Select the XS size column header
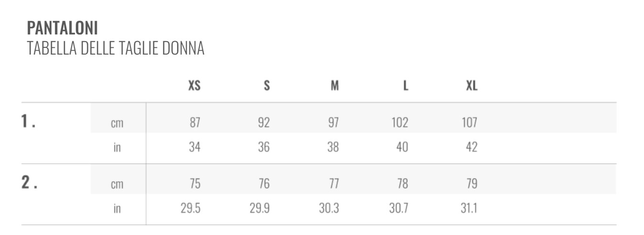 pos(194,86)
